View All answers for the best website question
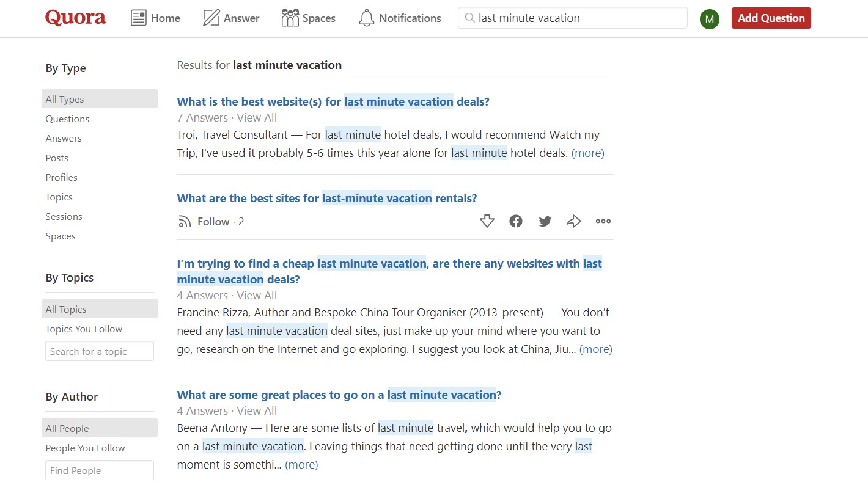The image size is (868, 485). tap(257, 117)
